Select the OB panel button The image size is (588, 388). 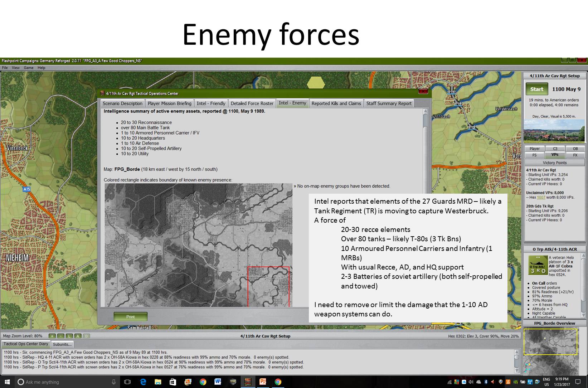[575, 149]
